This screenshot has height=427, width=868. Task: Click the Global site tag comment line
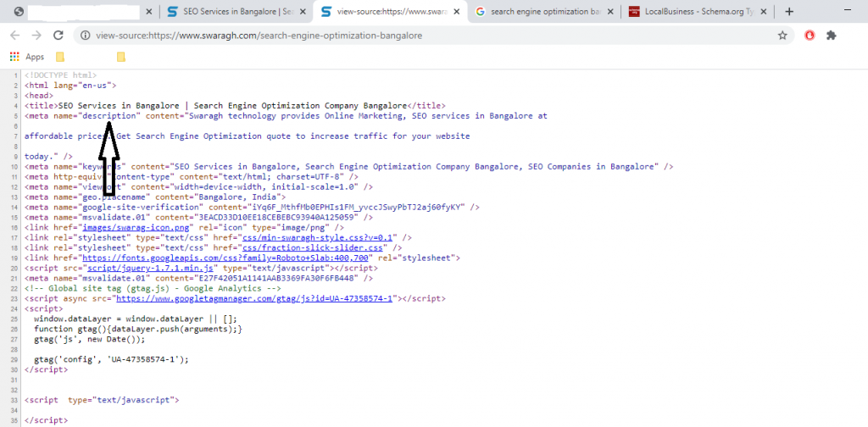tap(153, 288)
